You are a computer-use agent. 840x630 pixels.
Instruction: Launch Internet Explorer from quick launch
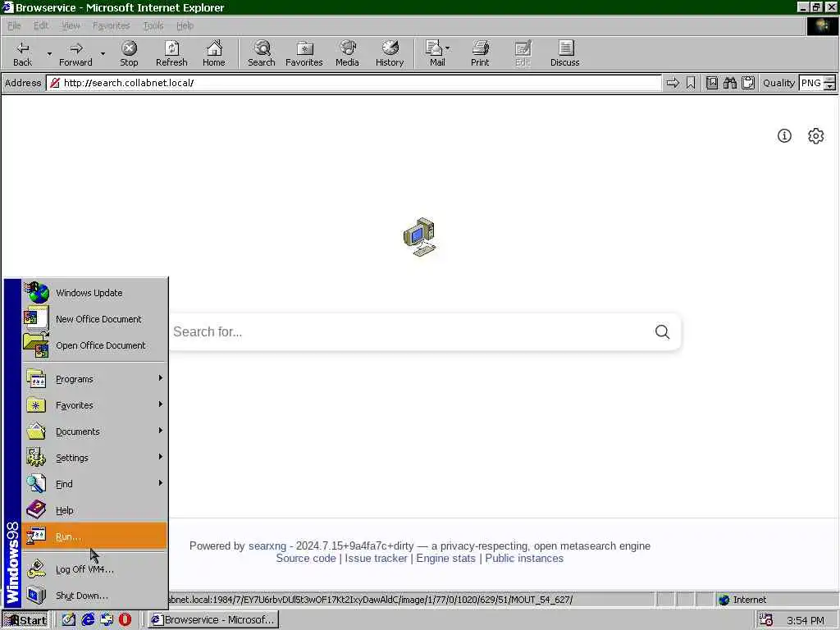coord(88,620)
